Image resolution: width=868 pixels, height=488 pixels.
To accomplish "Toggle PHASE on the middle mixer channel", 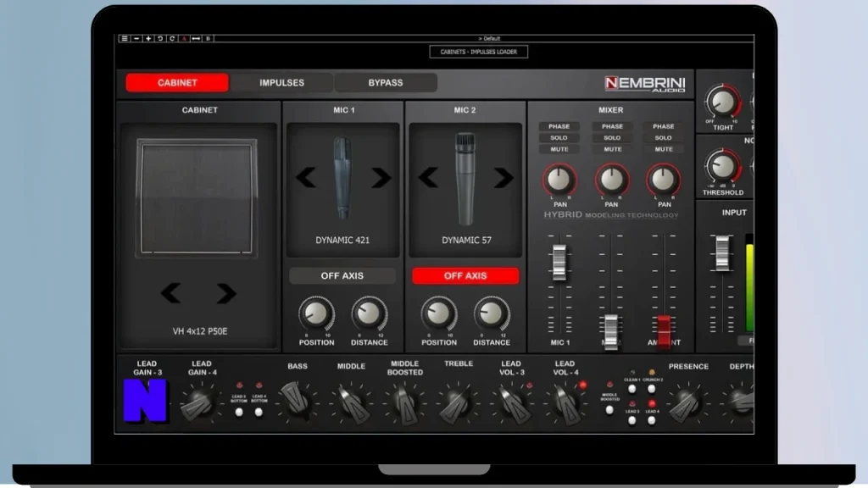I will pos(612,126).
